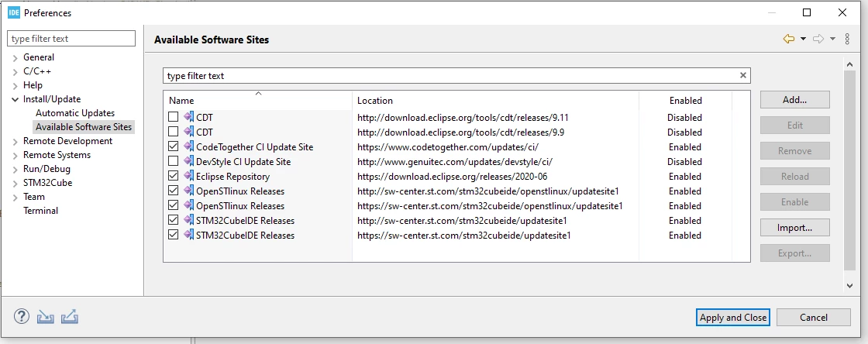Collapse the Install/Update tree node

(x=15, y=99)
